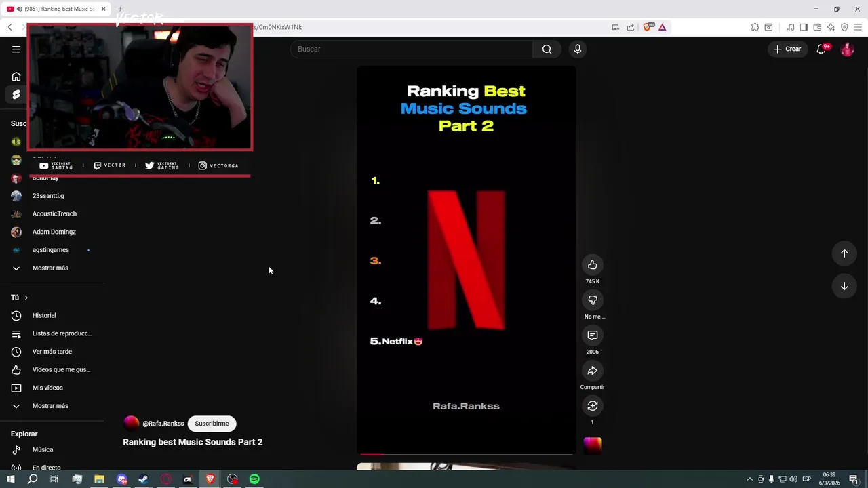Close the Ranking best Music Sounds tab
Viewport: 868px width, 488px height.
[x=103, y=9]
